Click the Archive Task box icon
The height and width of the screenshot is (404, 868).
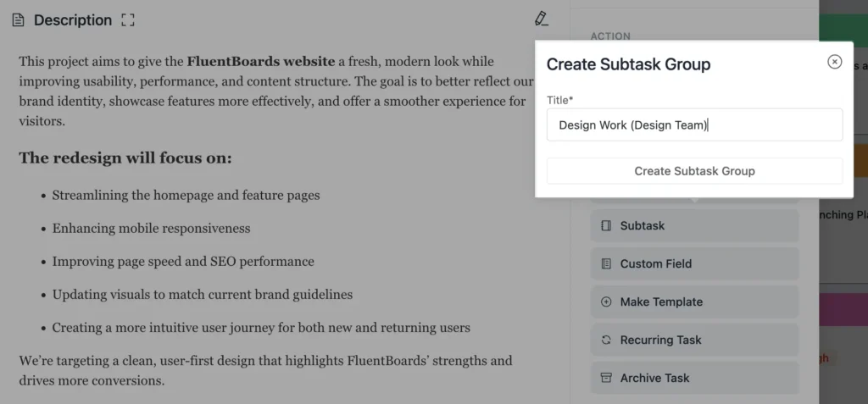(606, 378)
